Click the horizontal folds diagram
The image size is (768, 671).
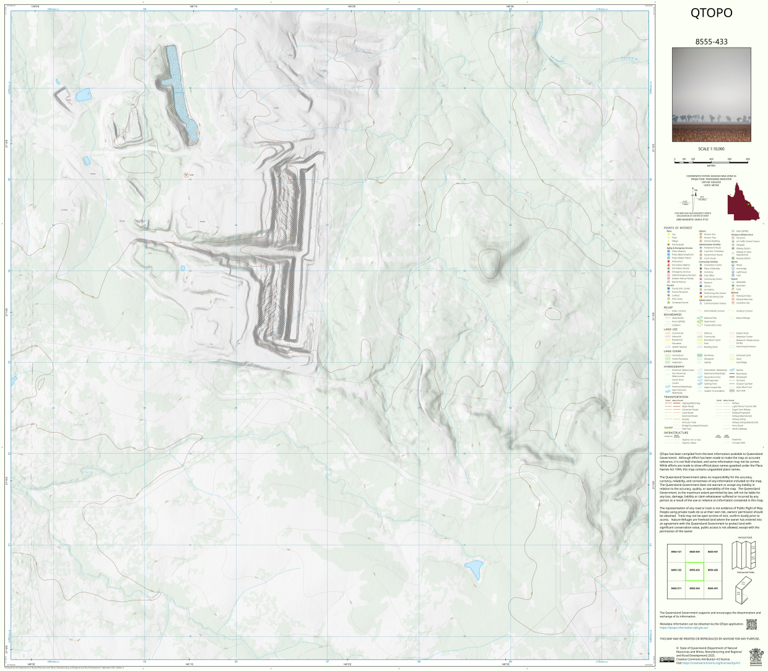pos(744,555)
